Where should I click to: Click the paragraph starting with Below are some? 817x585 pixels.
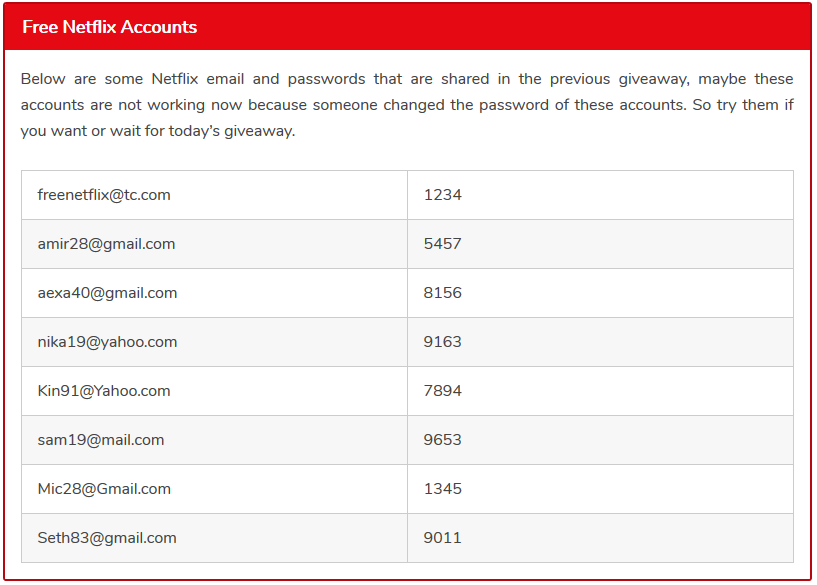(407, 105)
